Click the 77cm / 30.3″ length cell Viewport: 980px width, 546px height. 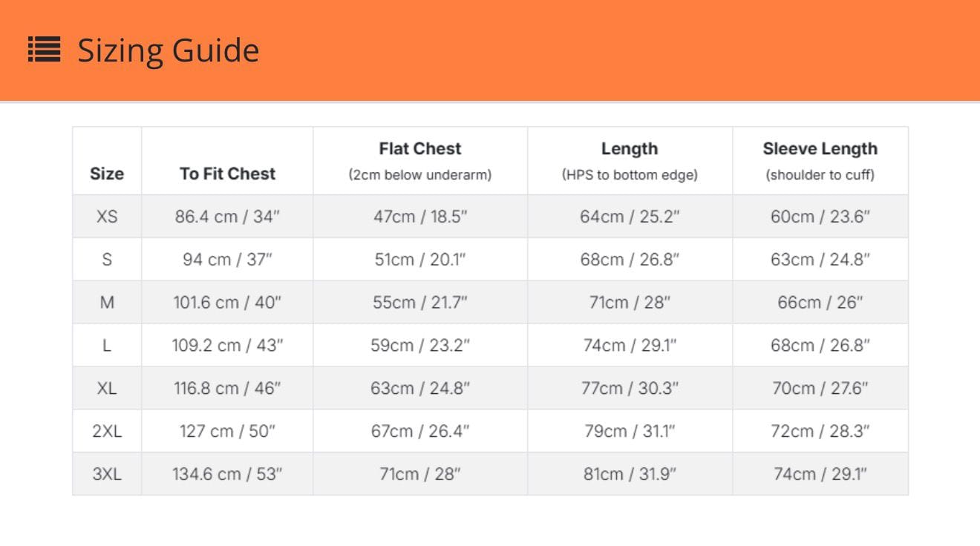(x=630, y=388)
